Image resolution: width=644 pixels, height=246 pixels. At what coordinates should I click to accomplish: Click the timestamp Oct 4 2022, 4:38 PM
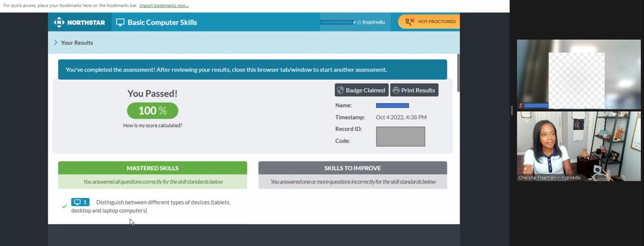[x=401, y=117]
